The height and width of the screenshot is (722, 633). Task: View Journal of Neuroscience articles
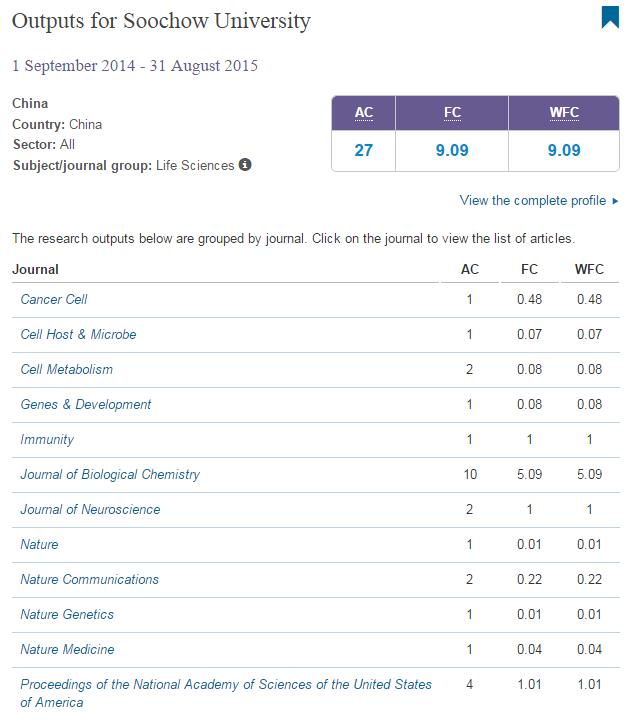90,509
